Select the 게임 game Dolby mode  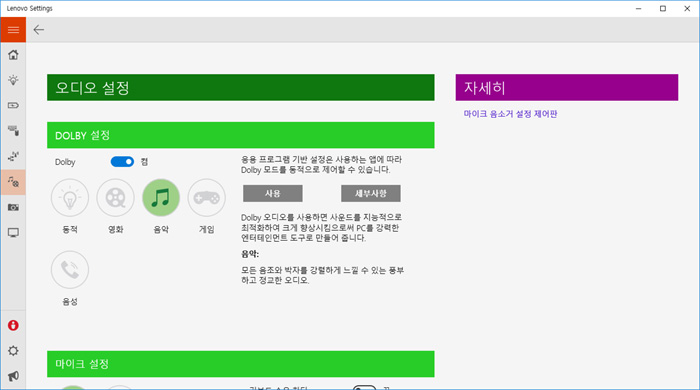(207, 198)
